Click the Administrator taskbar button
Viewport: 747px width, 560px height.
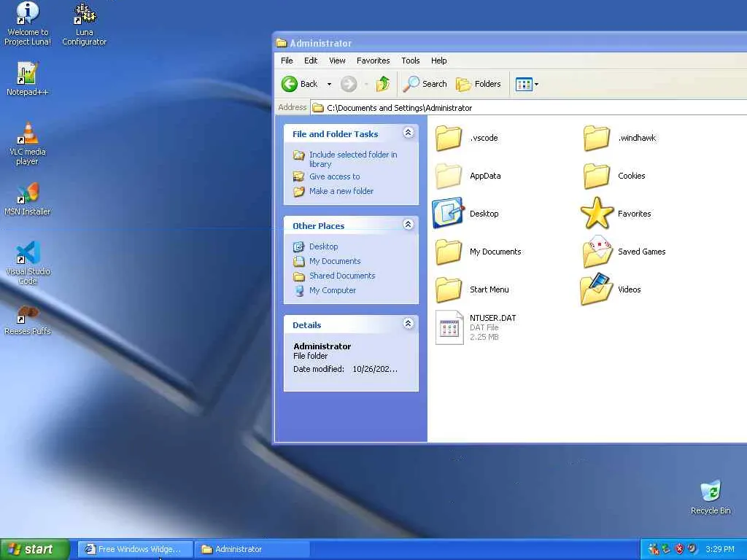coord(252,549)
